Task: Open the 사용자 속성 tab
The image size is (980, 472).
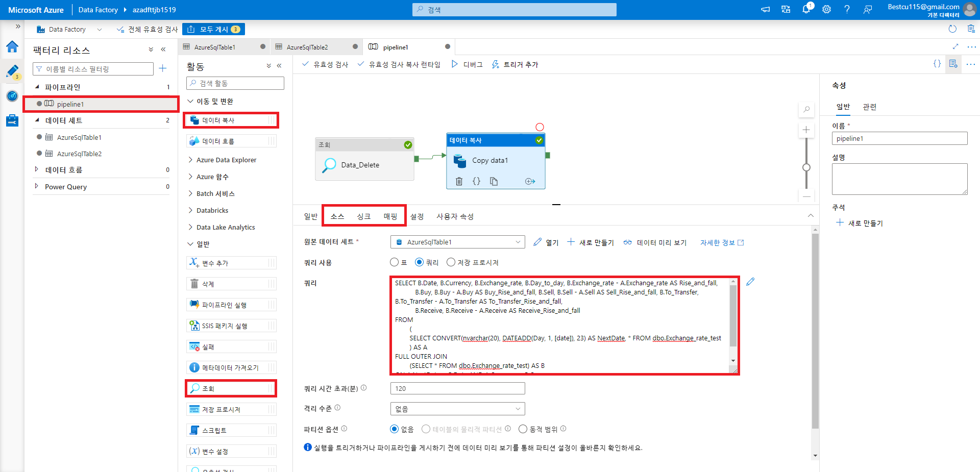Action: tap(455, 216)
